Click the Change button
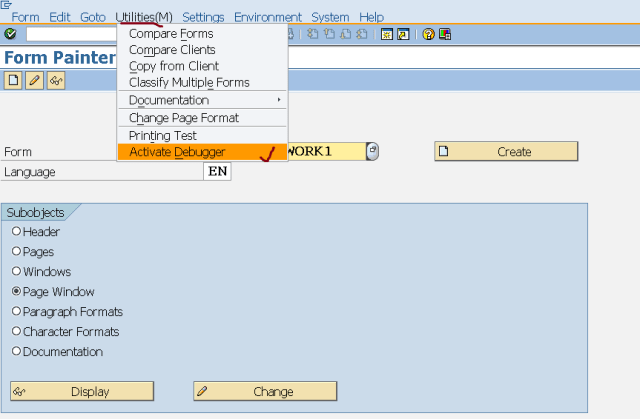 (265, 391)
